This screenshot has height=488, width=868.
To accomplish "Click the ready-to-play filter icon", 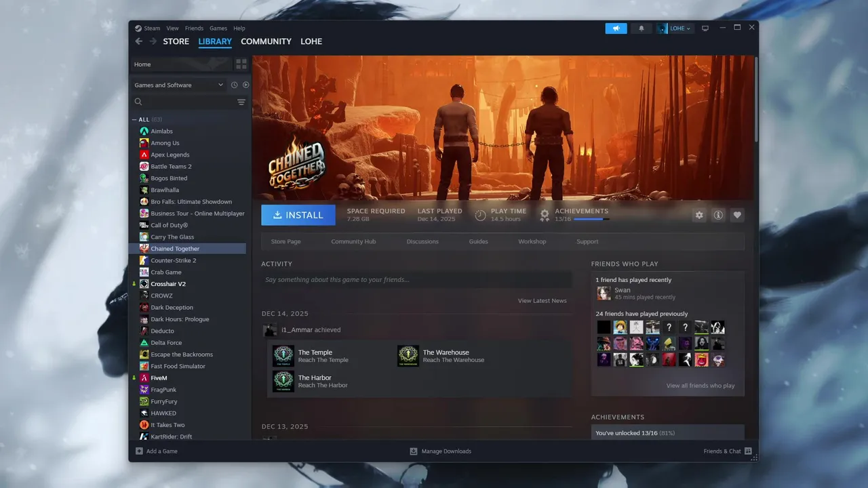I will pos(245,85).
